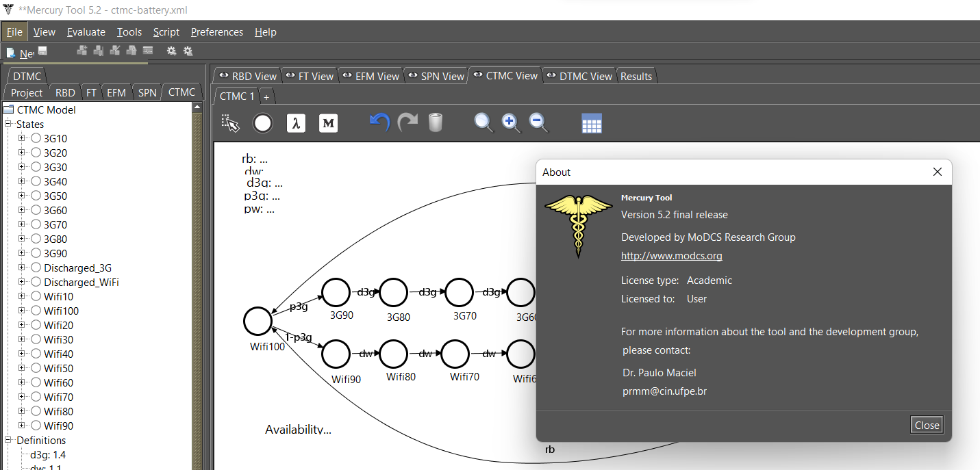Switch to the SPN View tab
The height and width of the screenshot is (470, 980).
[x=436, y=76]
